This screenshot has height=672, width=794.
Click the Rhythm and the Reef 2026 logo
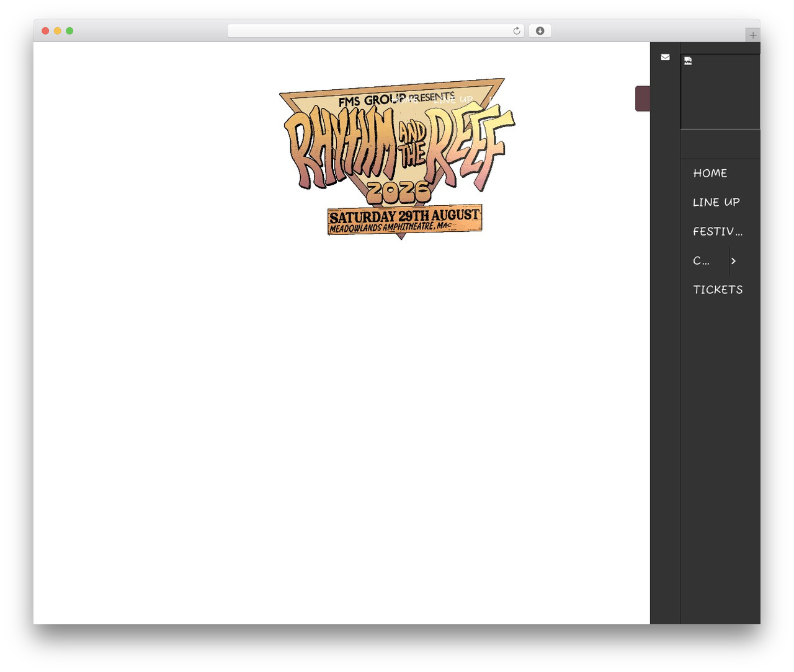tap(397, 159)
